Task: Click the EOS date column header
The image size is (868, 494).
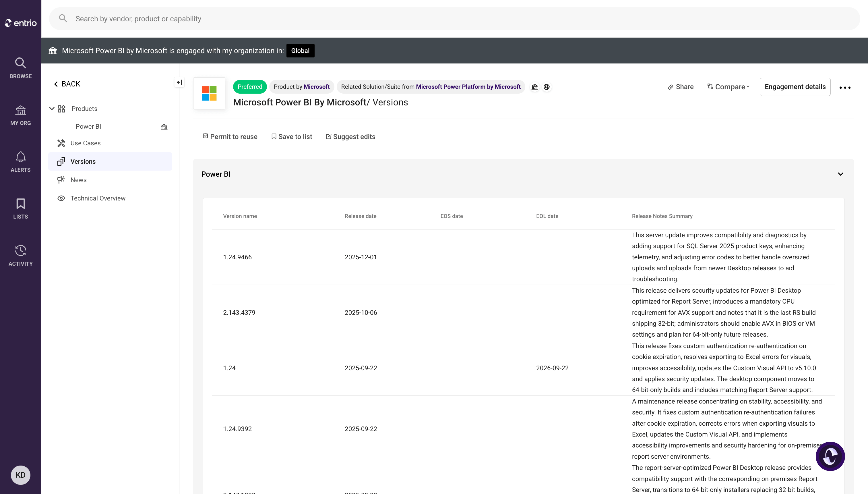Action: (452, 216)
